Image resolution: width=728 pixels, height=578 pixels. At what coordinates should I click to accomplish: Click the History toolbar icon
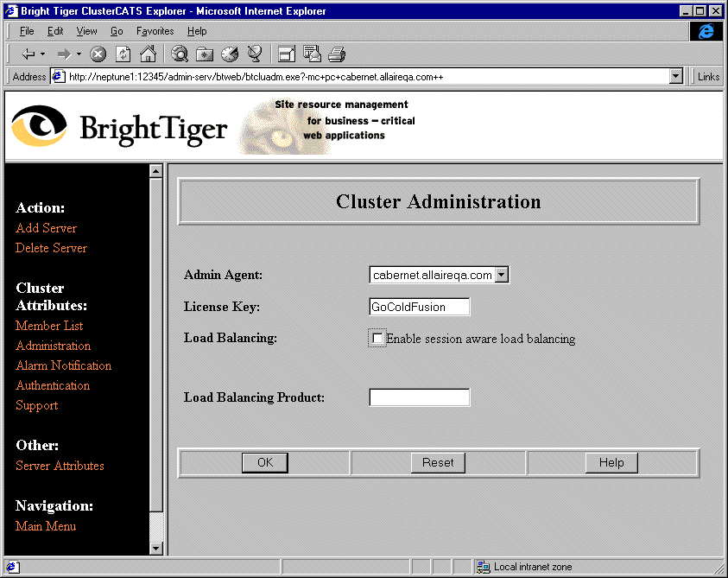coord(230,54)
